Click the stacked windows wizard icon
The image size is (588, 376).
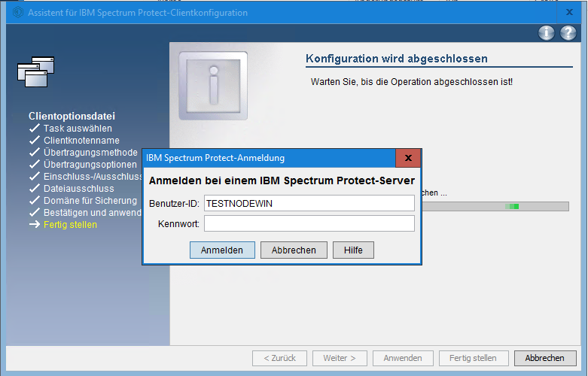pyautogui.click(x=37, y=71)
